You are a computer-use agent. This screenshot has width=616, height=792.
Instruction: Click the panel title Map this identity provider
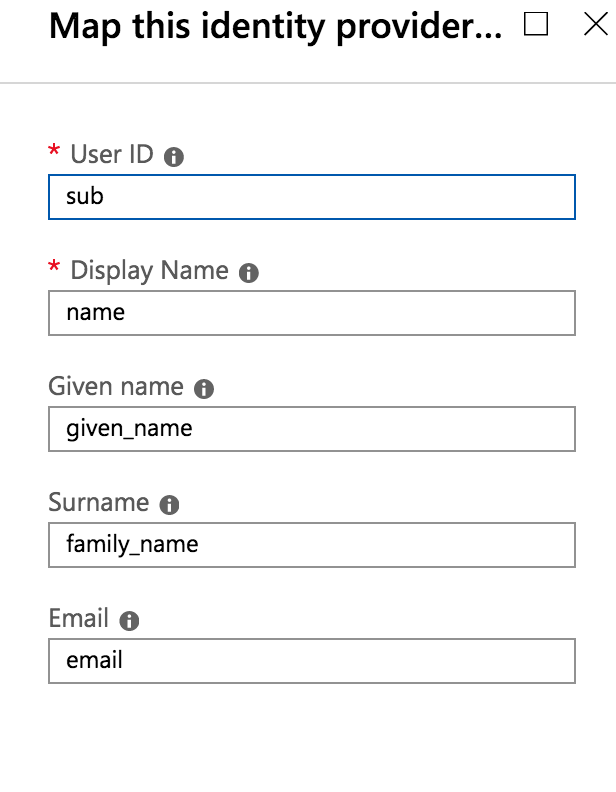(x=275, y=27)
